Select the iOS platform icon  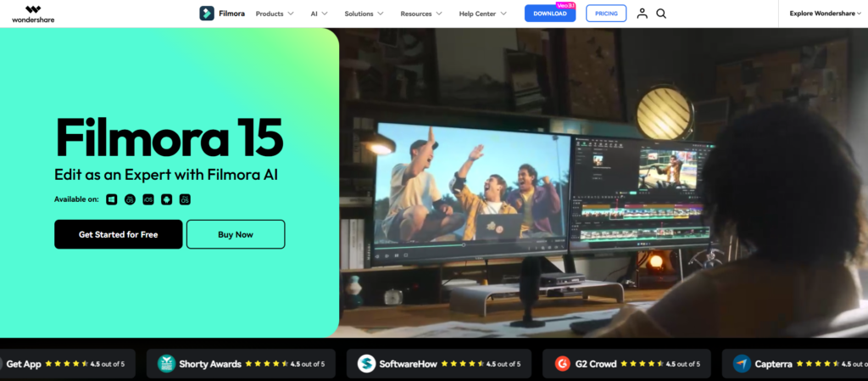(x=148, y=199)
